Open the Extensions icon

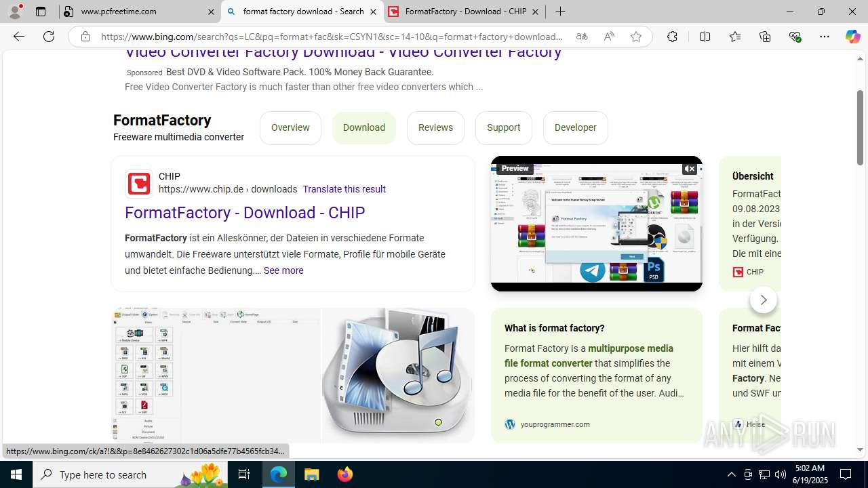click(x=672, y=37)
